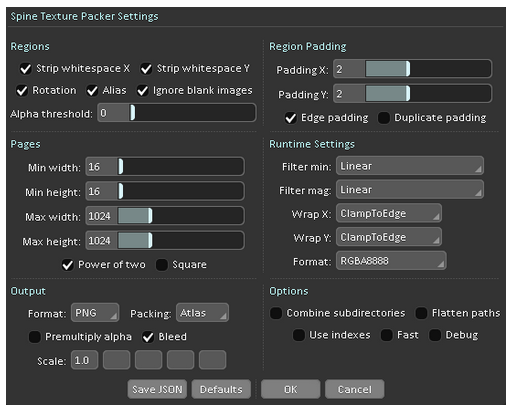Screen dimensions: 516x414
Task: Click Spine Texture Packer Settings title
Action: [x=84, y=16]
